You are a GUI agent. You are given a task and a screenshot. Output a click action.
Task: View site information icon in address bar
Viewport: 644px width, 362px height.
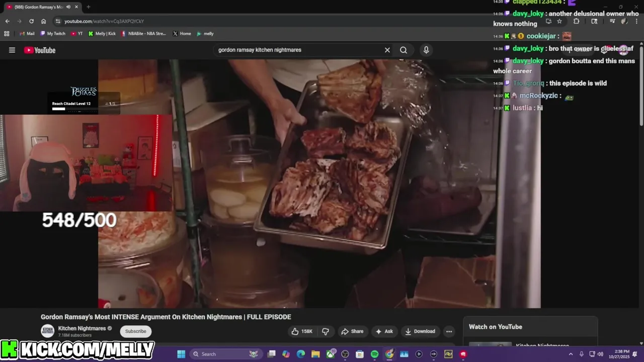tap(58, 21)
